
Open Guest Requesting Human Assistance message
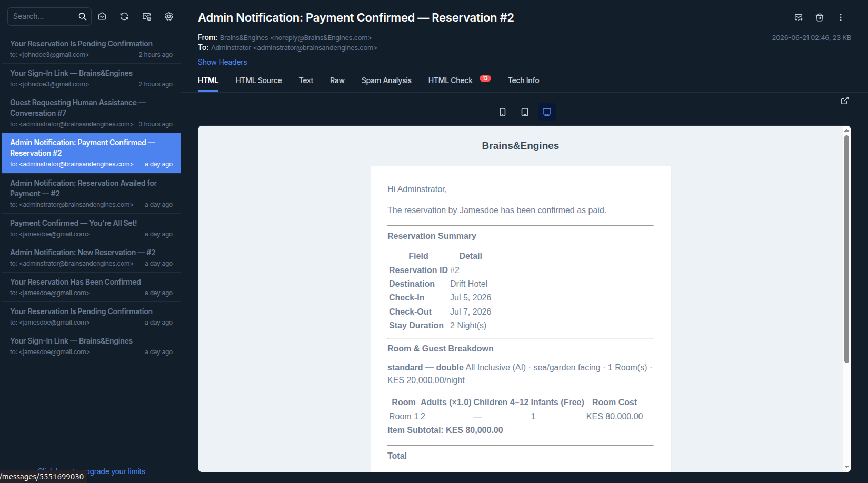(92, 113)
